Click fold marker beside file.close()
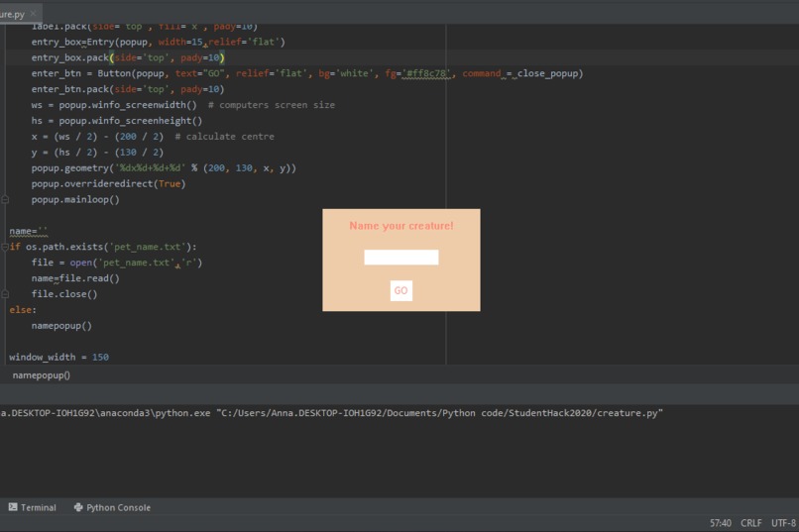799x532 pixels. point(5,294)
